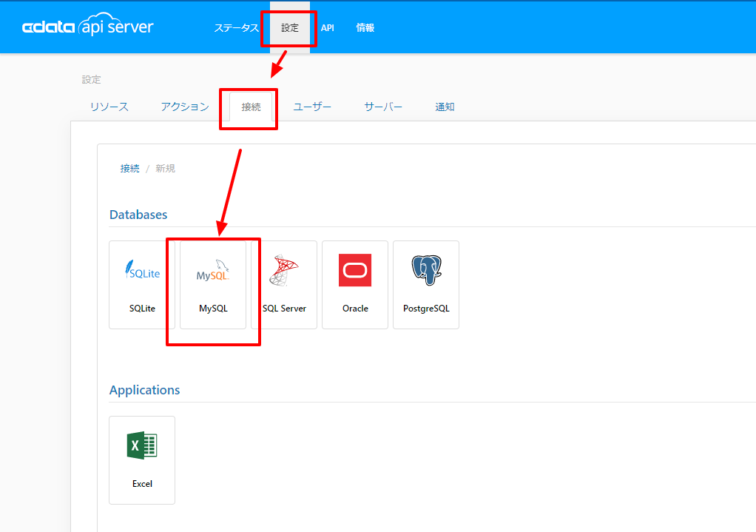Click the Excel text label
756x532 pixels.
[142, 484]
